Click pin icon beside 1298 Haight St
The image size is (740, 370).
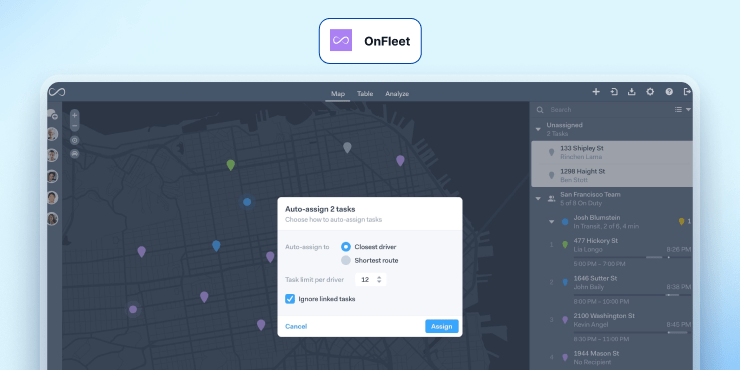click(x=551, y=176)
